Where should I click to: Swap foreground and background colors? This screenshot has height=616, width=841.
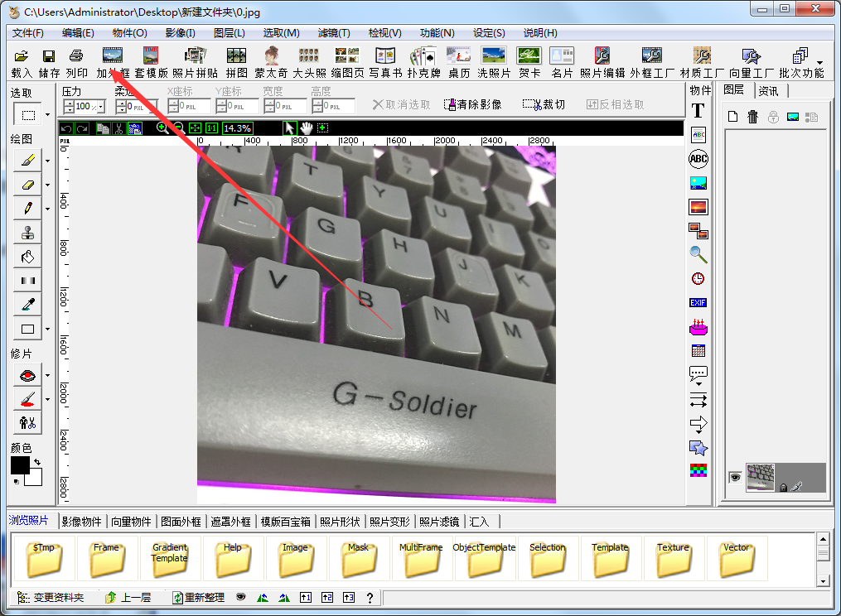(x=37, y=462)
